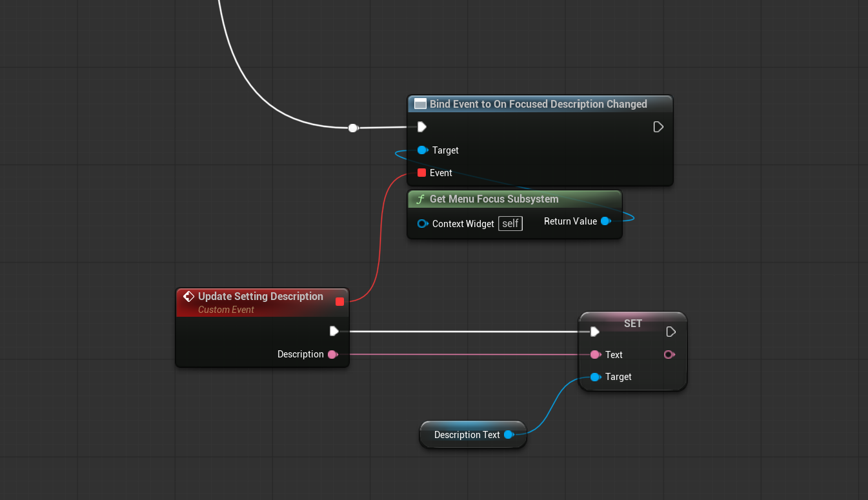
Task: Select the Bind Event to On Focused Description Changed title
Action: (x=538, y=104)
